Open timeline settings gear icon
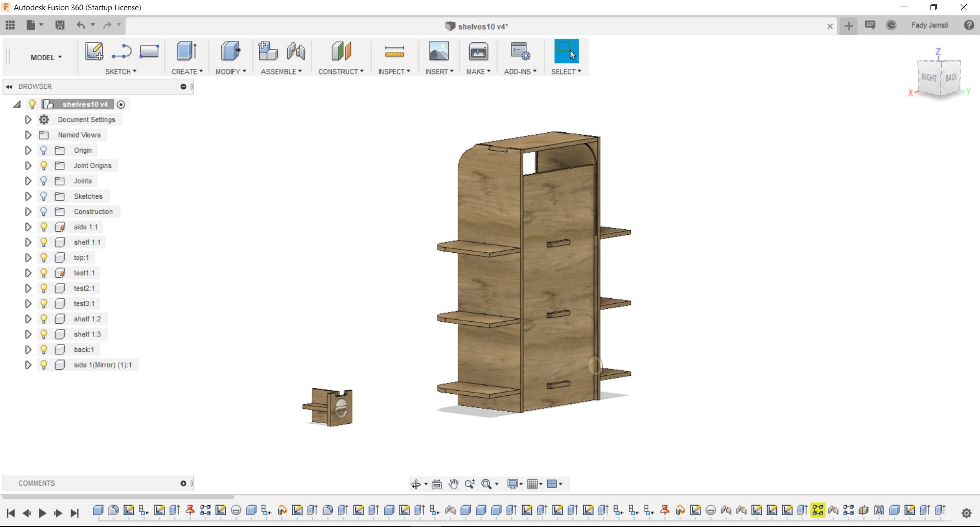The image size is (980, 527). 966,513
